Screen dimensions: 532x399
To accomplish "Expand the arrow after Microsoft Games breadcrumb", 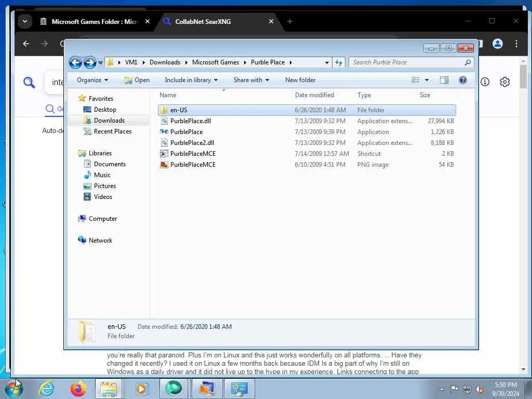I will click(245, 62).
